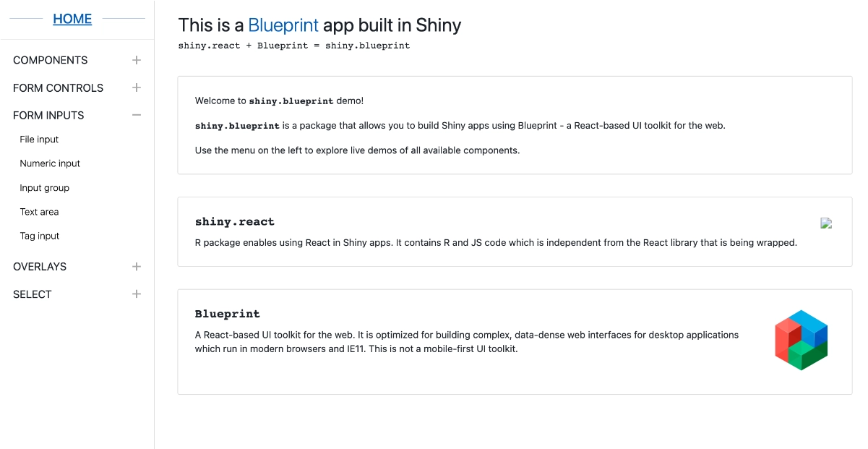Click the shiny.react card title
The image size is (868, 449).
tap(234, 221)
